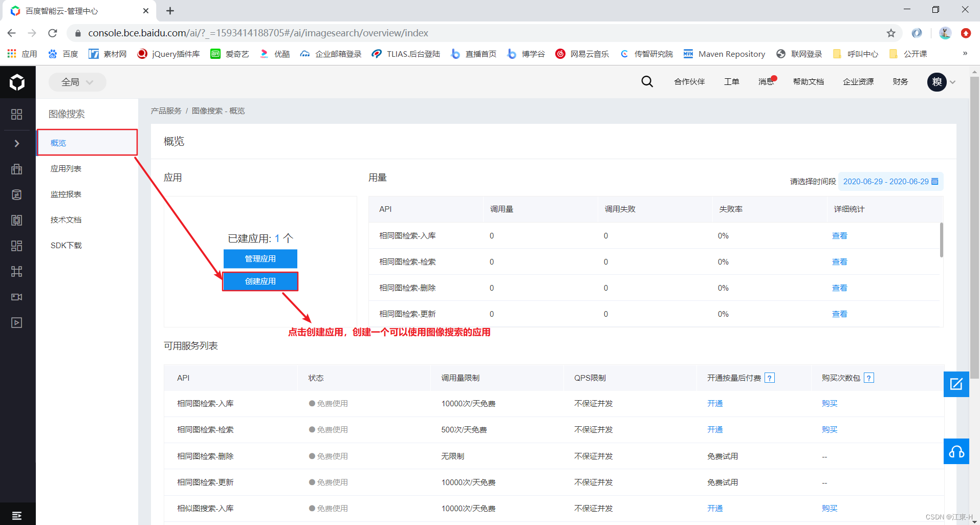The width and height of the screenshot is (980, 525).
Task: Click 开通 for 相似图搜索-入库
Action: point(715,509)
